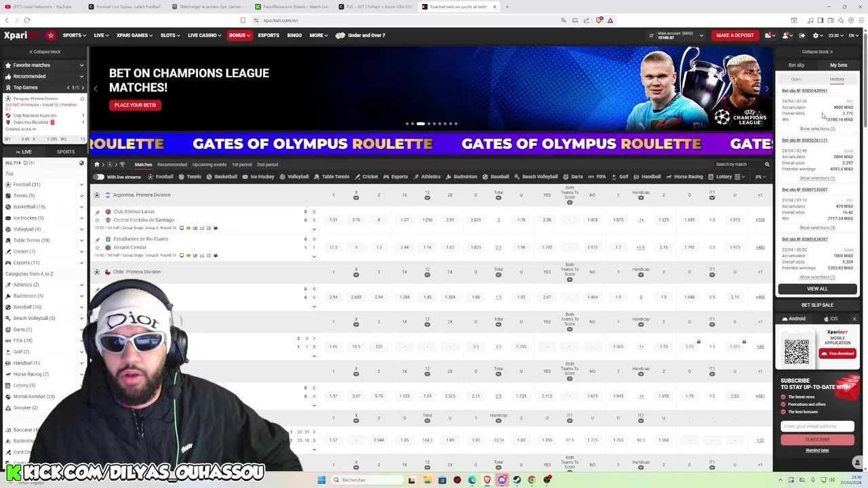Click PLACE YOUR BETS! banner button
Image resolution: width=868 pixels, height=488 pixels.
(x=135, y=105)
